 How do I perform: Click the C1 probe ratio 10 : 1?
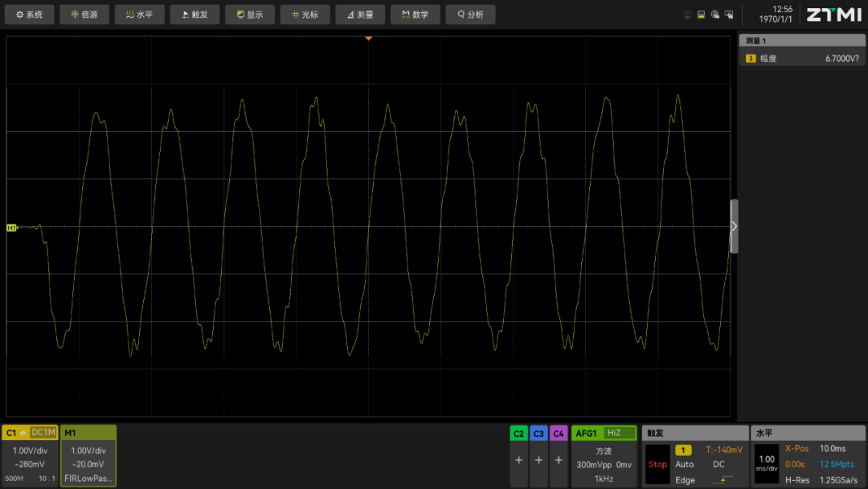tap(47, 479)
